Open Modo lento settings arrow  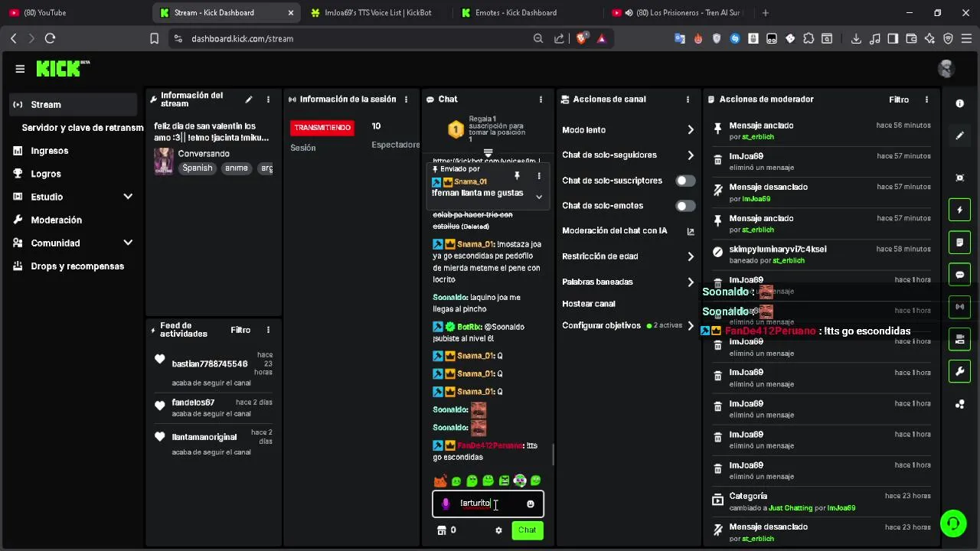[690, 130]
